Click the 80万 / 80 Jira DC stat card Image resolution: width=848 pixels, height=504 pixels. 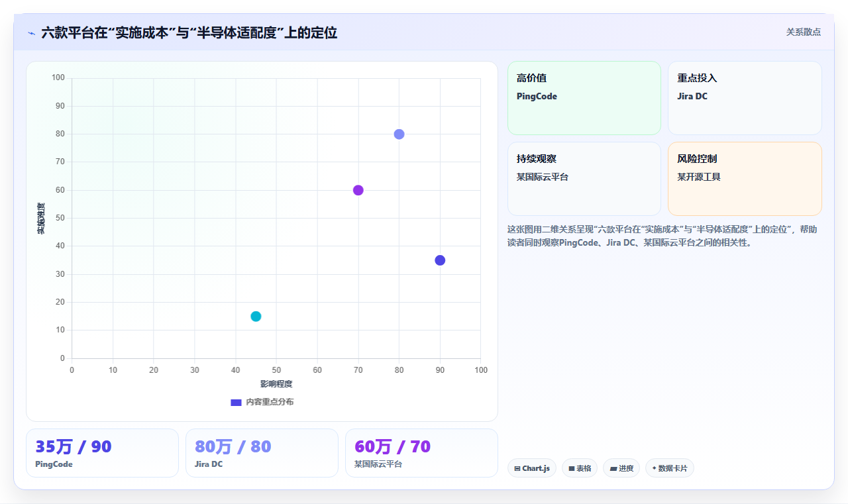[262, 453]
